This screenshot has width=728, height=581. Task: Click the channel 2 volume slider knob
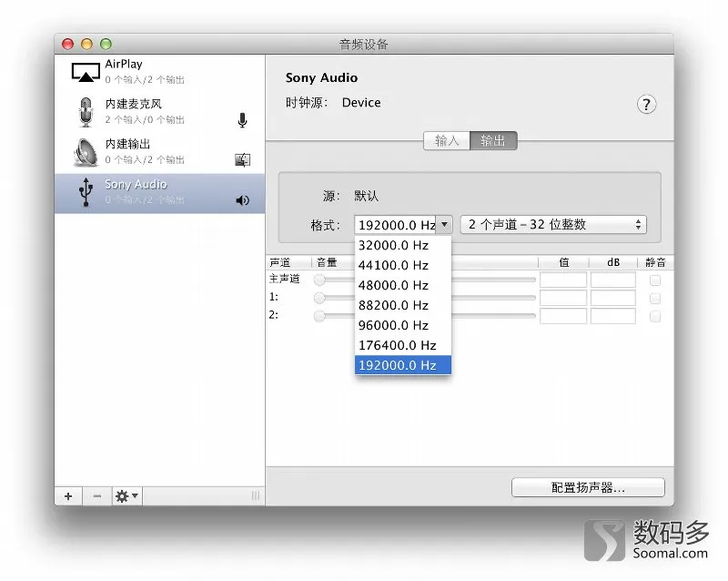319,316
